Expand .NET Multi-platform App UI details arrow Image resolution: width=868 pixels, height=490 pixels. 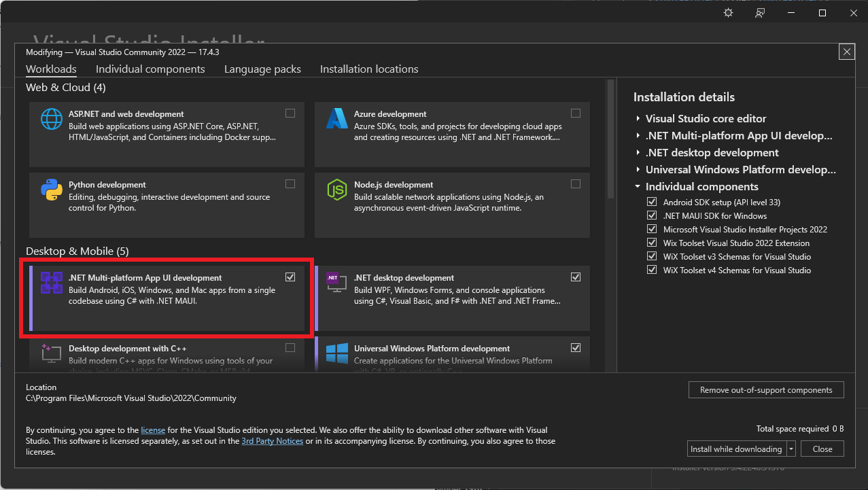(638, 135)
